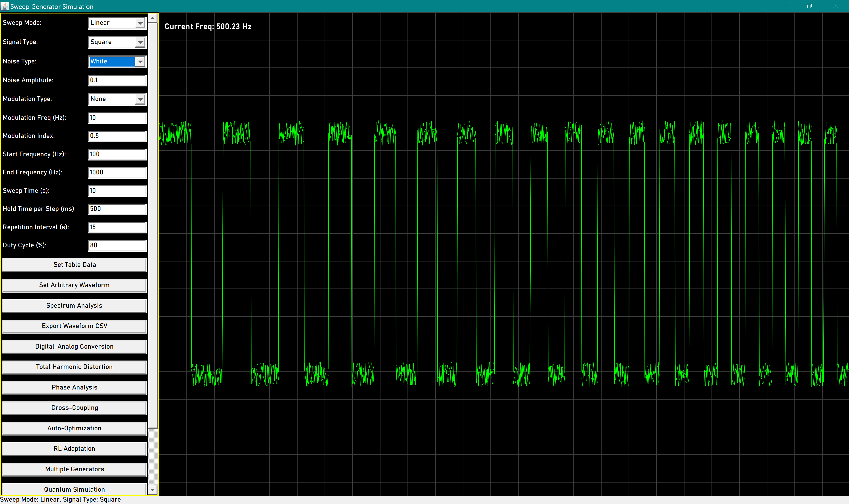The height and width of the screenshot is (504, 849).
Task: Open the Noise Type dropdown
Action: 140,62
